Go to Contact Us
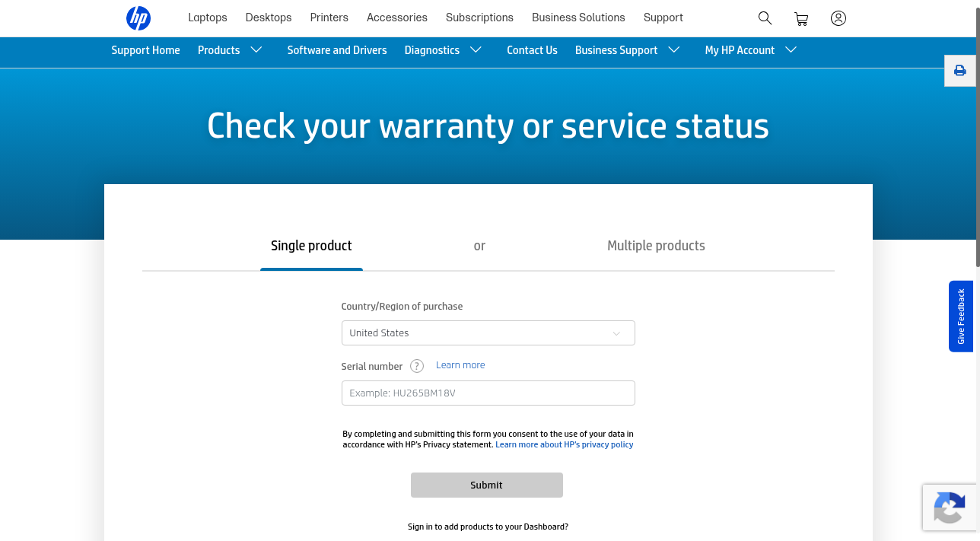Image resolution: width=980 pixels, height=541 pixels. (532, 50)
